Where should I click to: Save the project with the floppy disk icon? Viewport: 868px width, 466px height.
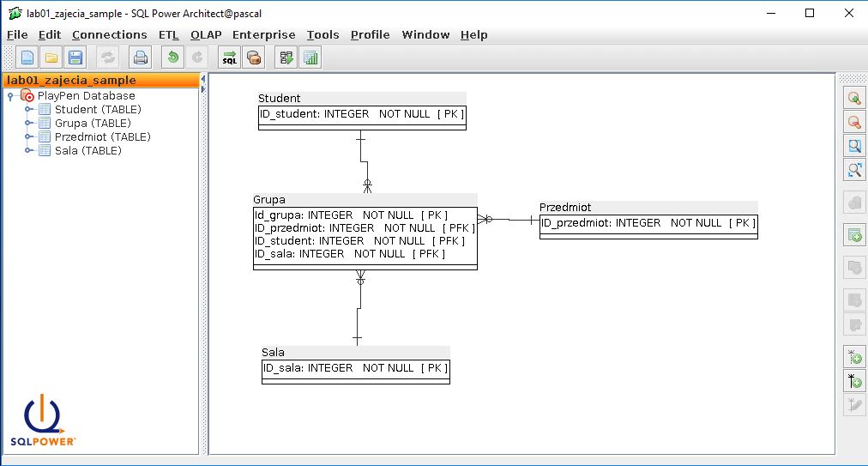(75, 58)
